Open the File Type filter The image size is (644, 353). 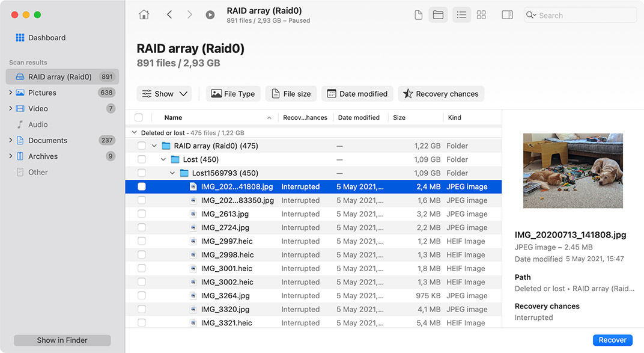[233, 94]
